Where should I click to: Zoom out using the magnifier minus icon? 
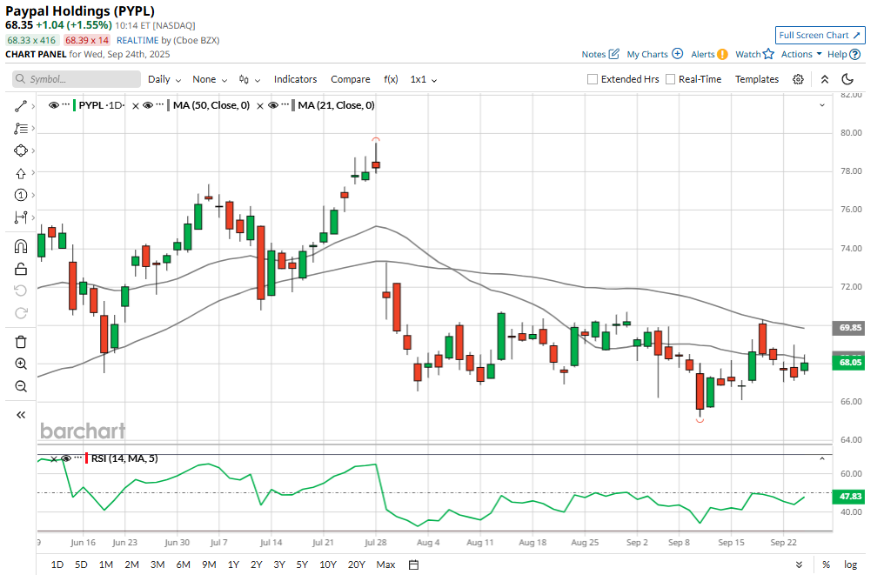[x=21, y=386]
